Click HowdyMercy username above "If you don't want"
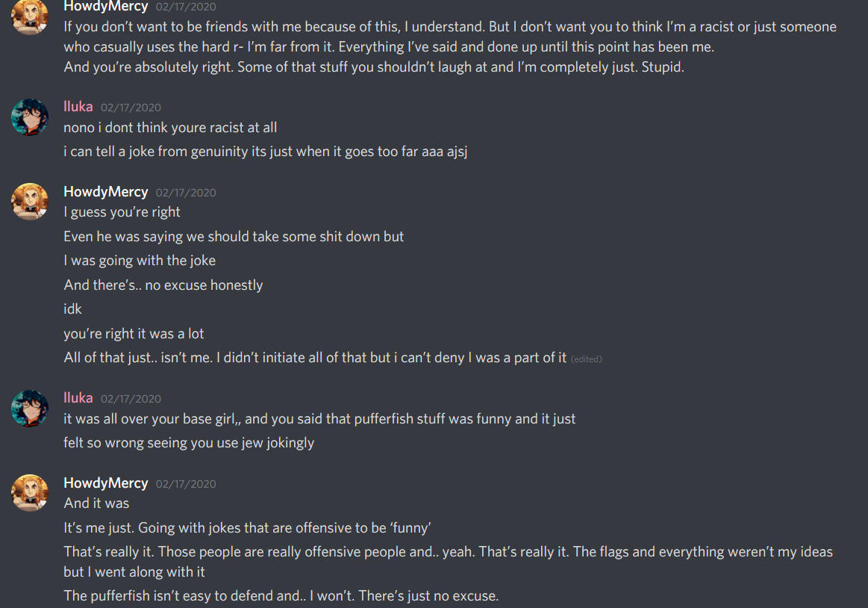This screenshot has width=868, height=608. click(x=106, y=7)
